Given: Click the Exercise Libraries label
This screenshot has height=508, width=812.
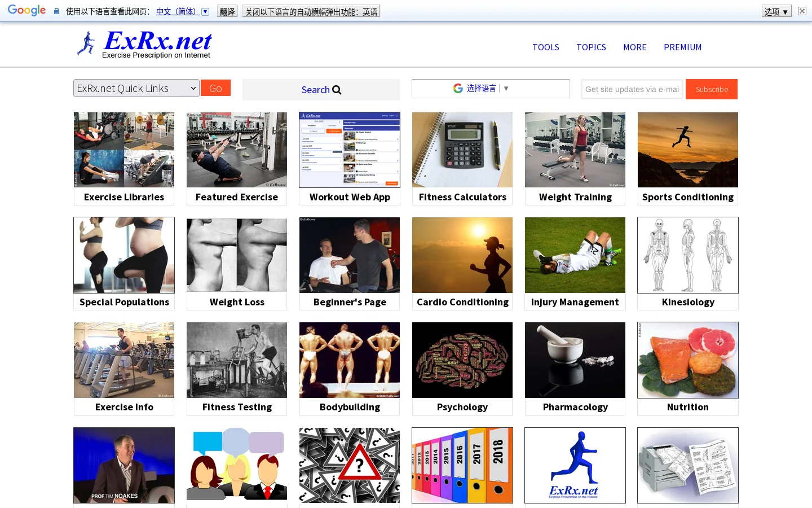Looking at the screenshot, I should [124, 197].
